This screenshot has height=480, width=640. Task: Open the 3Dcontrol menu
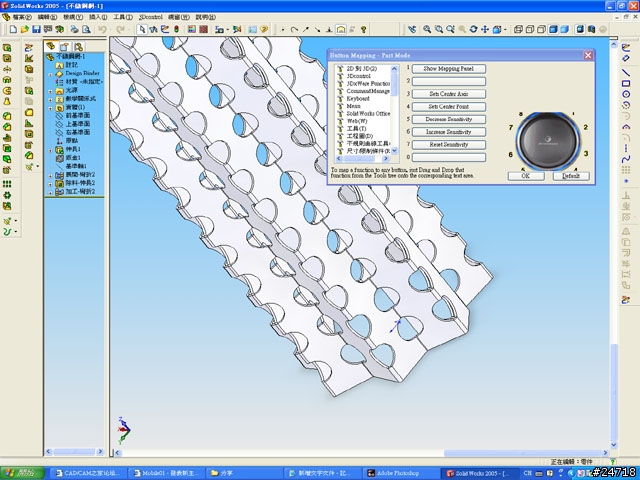tap(151, 17)
